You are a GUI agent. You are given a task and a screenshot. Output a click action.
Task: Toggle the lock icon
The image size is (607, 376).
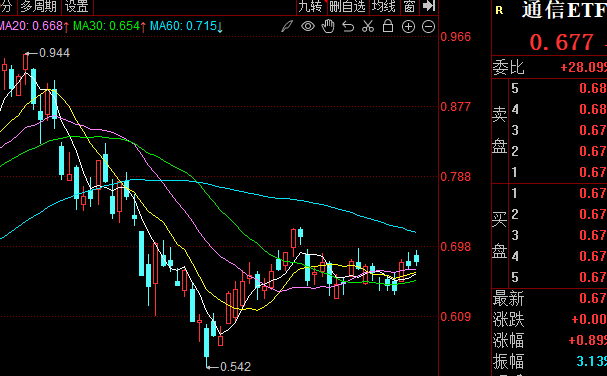pyautogui.click(x=388, y=26)
